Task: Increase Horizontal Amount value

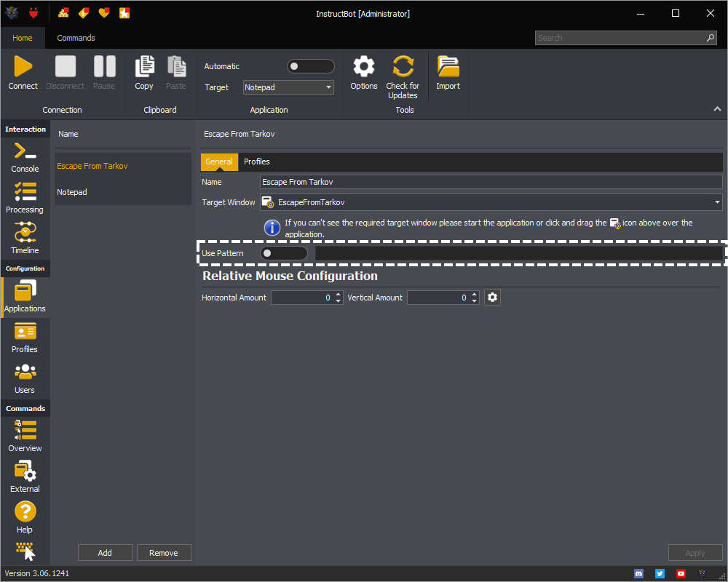Action: (x=338, y=294)
